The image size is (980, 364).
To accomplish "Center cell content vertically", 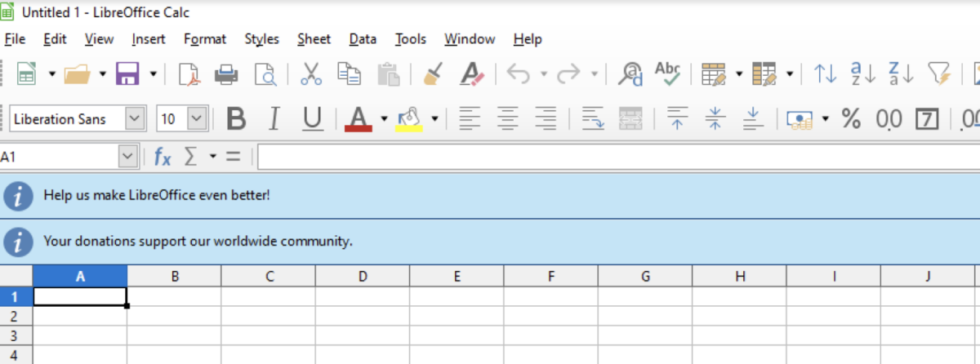I will (x=715, y=119).
